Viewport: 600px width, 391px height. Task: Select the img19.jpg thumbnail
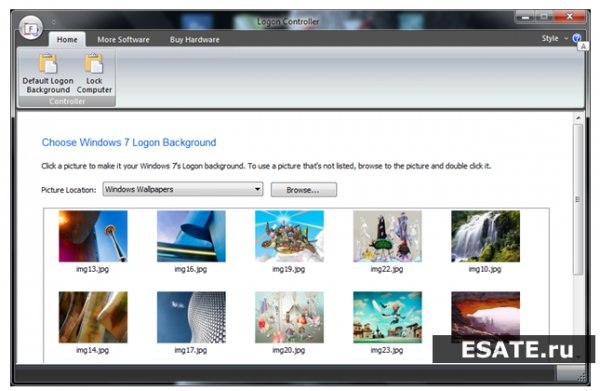pos(289,236)
